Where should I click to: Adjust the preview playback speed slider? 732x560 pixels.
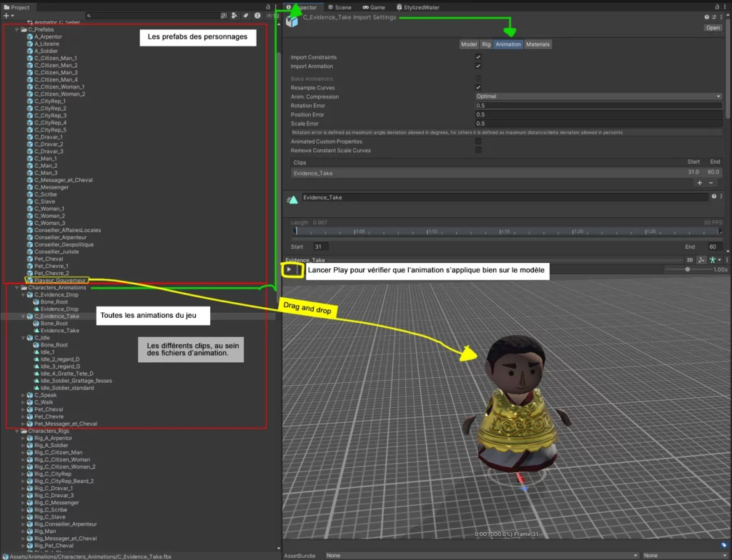coord(688,269)
